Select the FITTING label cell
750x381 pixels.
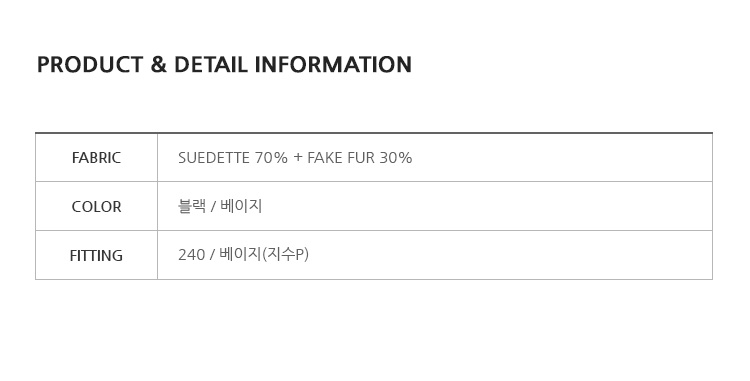point(96,255)
